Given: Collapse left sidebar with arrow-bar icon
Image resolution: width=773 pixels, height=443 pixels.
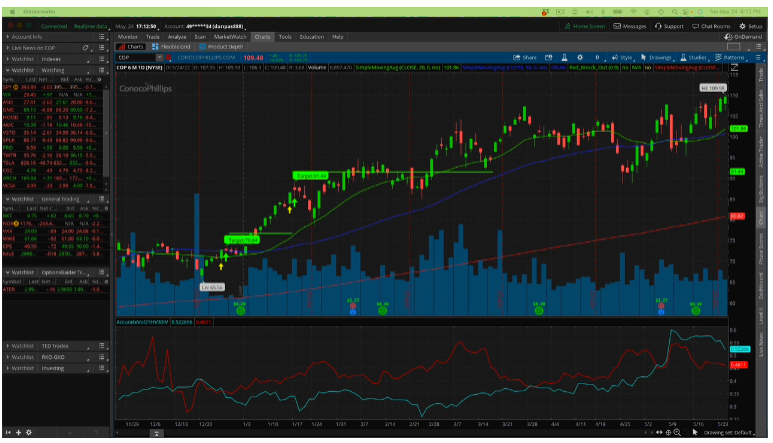Looking at the screenshot, I should point(8,432).
